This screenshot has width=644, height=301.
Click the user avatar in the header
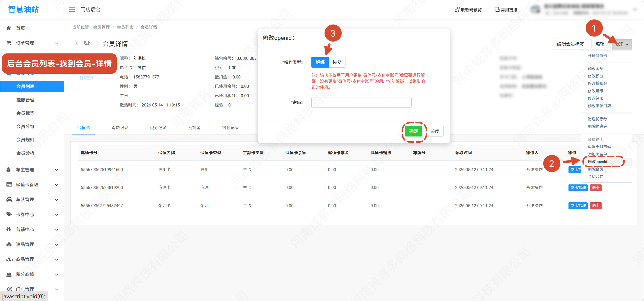point(535,10)
